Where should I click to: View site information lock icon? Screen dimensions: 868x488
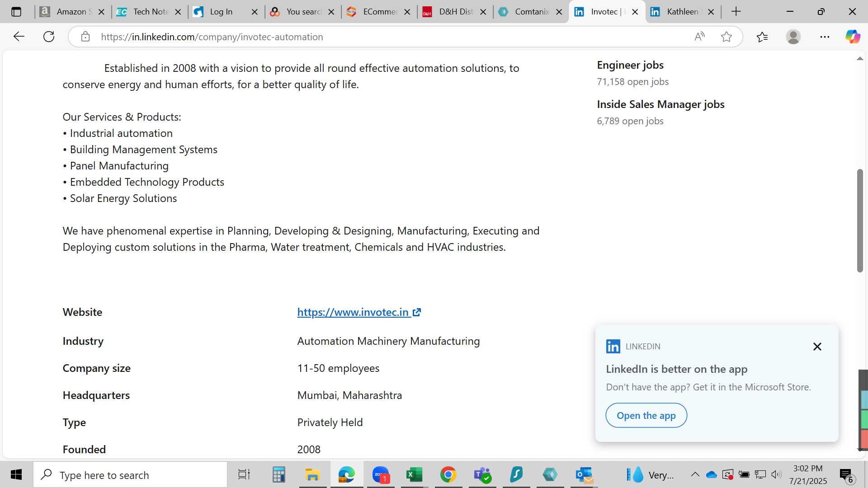tap(85, 37)
